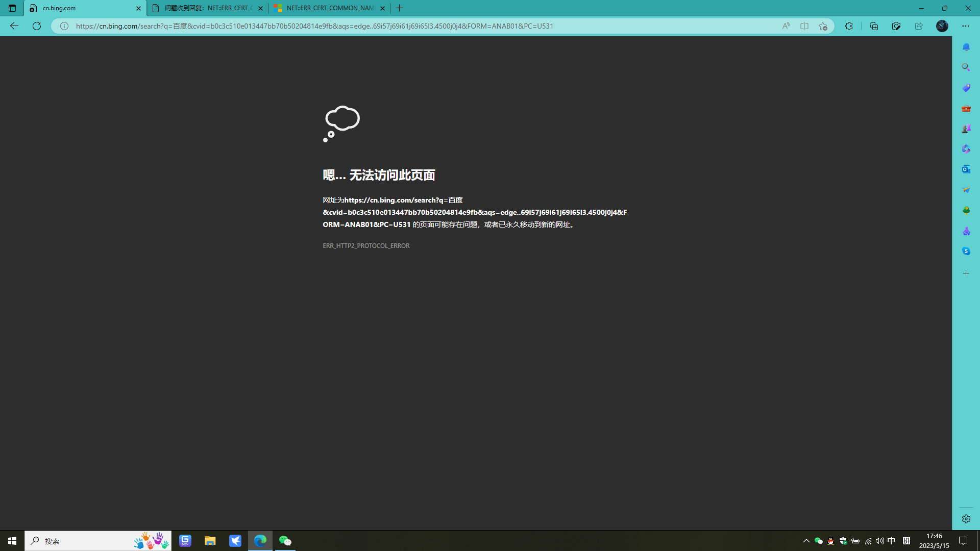Expand hidden system tray icons chevron
The height and width of the screenshot is (551, 980).
806,541
